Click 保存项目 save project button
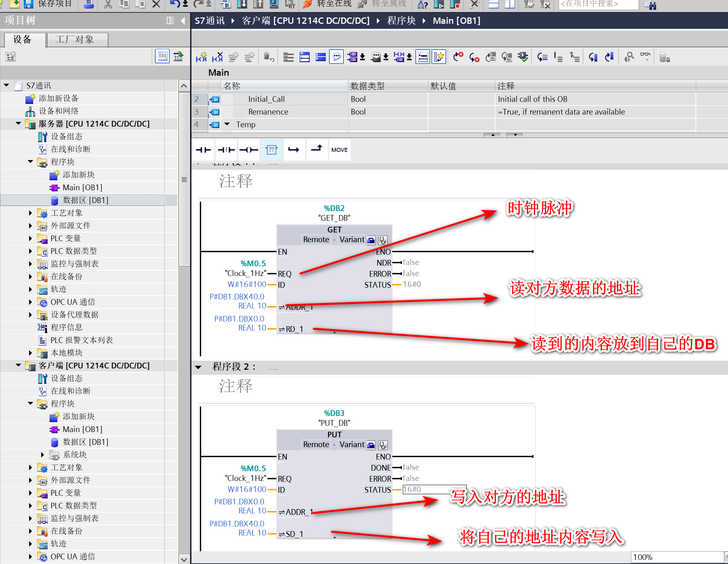728x564 pixels. (47, 4)
